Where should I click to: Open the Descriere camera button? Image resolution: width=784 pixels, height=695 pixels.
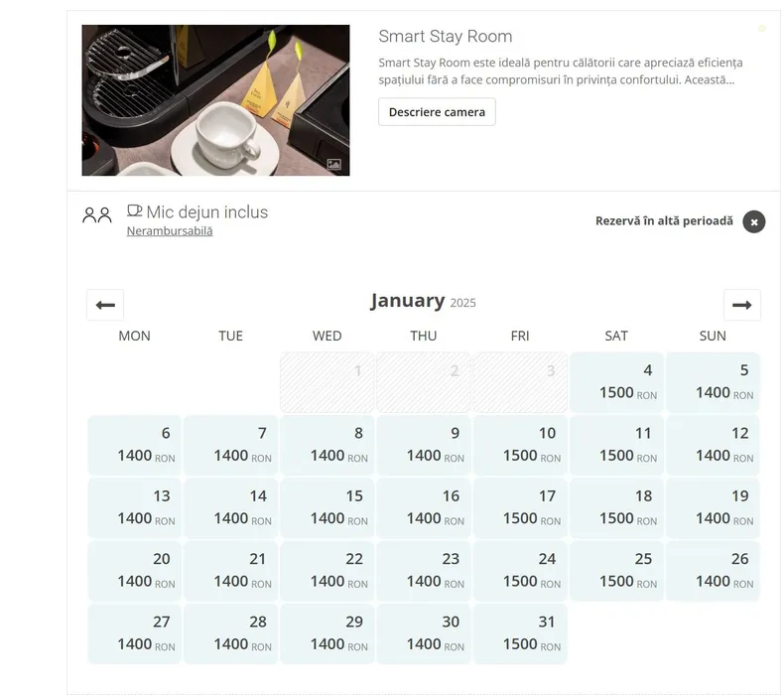[437, 112]
